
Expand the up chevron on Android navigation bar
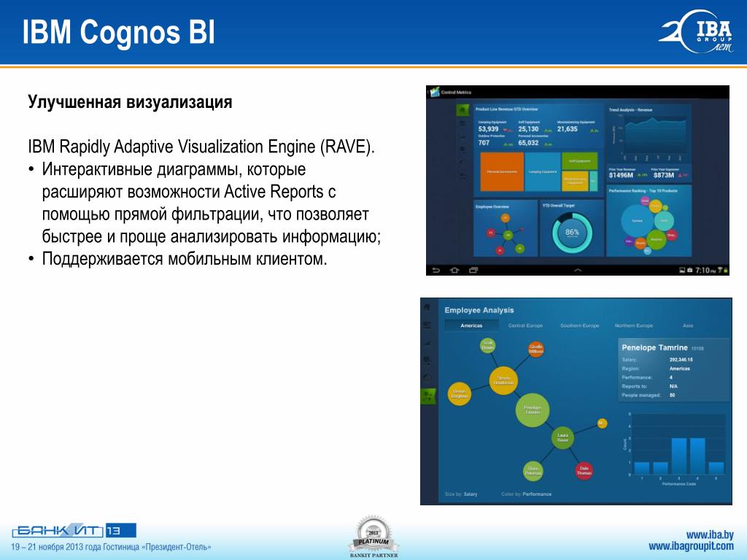tap(578, 270)
